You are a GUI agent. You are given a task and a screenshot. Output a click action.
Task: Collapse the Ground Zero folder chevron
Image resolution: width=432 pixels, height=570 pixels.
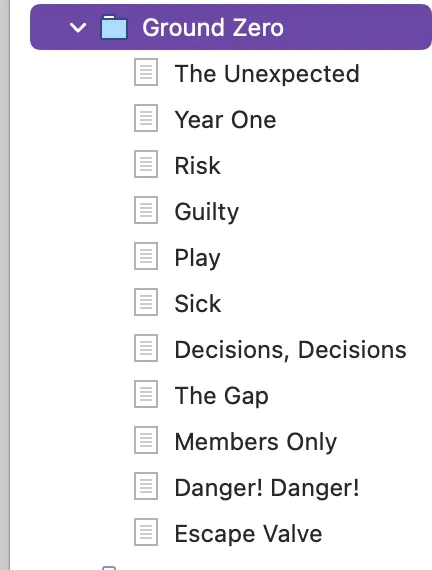pyautogui.click(x=78, y=28)
